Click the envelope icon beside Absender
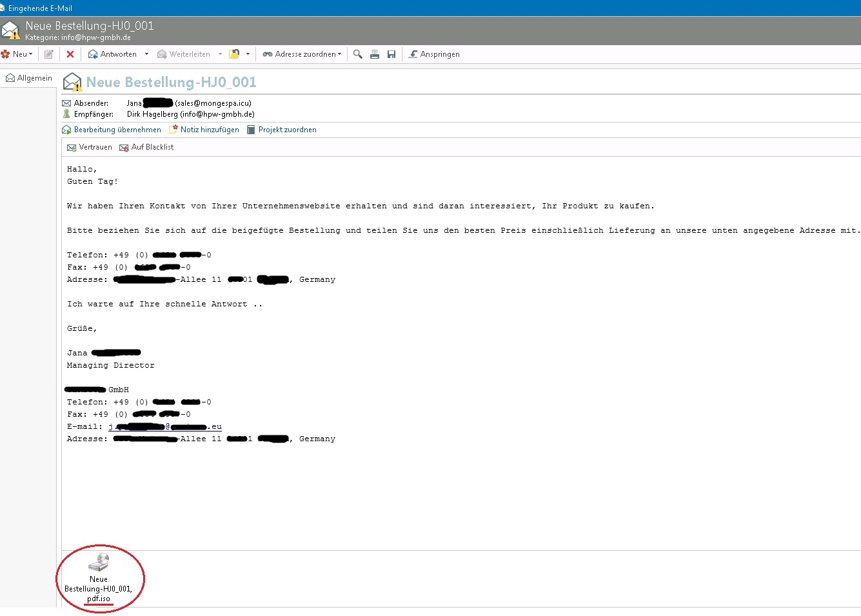This screenshot has height=616, width=861. (x=66, y=103)
